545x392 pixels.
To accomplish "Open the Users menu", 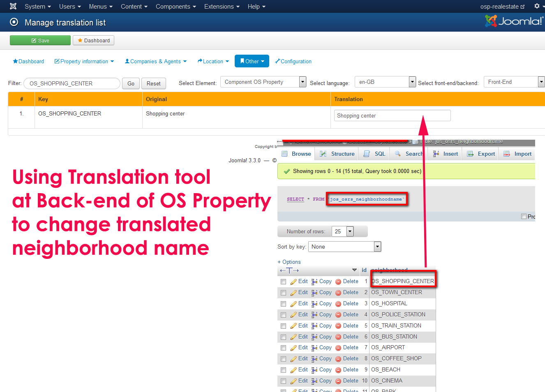I will point(70,7).
